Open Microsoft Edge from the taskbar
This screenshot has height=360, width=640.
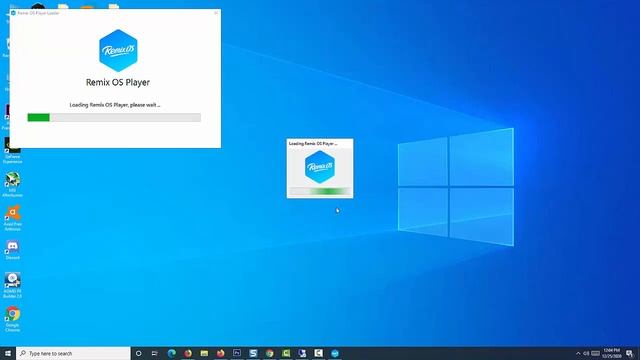click(x=171, y=353)
